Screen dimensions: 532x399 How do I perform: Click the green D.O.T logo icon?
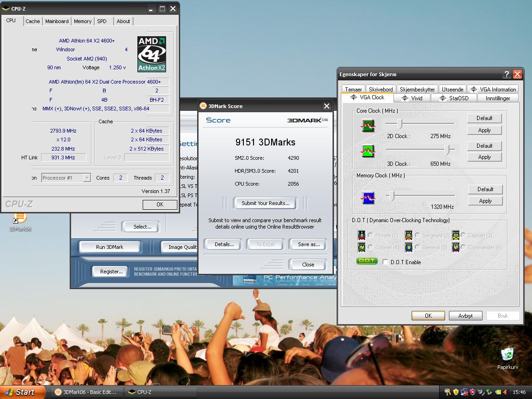point(367,261)
